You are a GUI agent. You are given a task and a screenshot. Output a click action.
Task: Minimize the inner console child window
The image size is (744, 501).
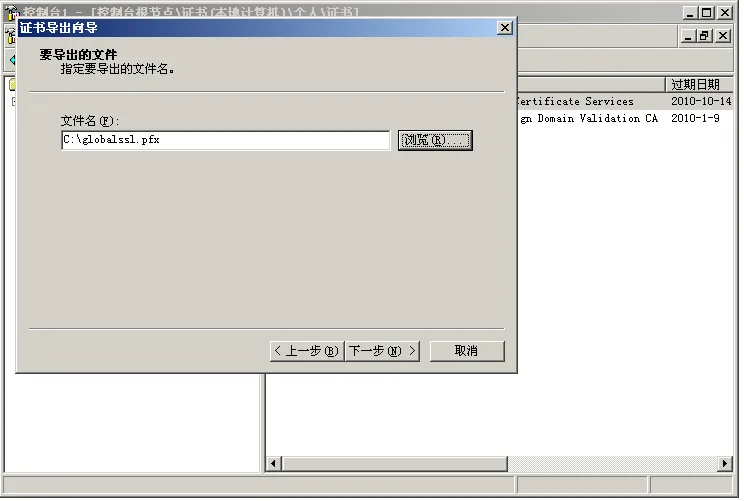688,36
